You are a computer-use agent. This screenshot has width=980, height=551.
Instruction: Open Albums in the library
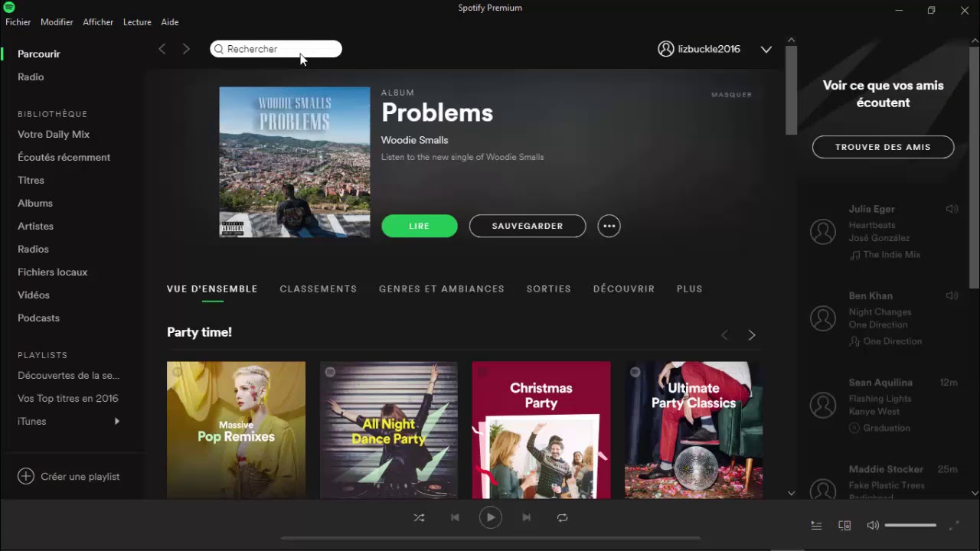(x=35, y=203)
